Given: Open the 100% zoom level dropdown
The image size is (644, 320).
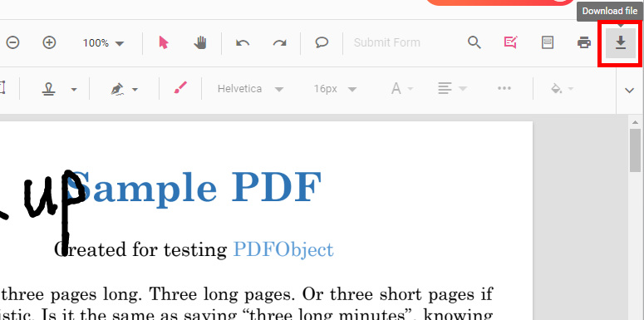Looking at the screenshot, I should click(x=104, y=42).
